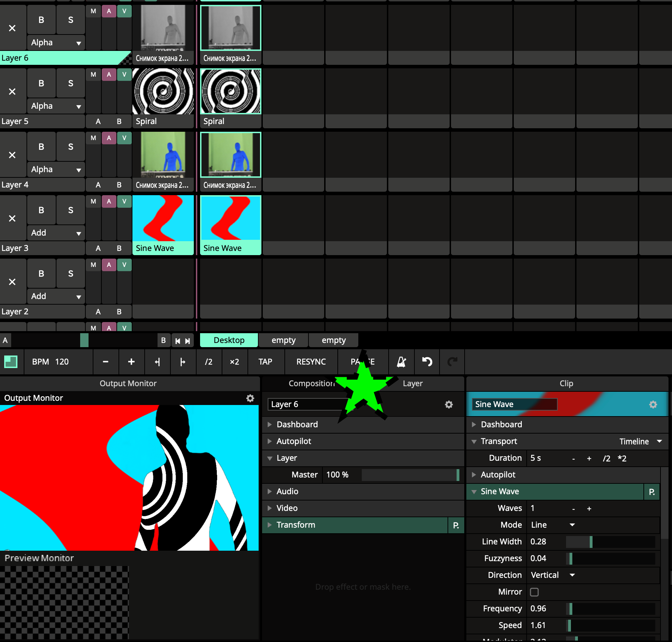This screenshot has width=672, height=642.
Task: Toggle Bypass B on Layer 4
Action: (x=41, y=147)
